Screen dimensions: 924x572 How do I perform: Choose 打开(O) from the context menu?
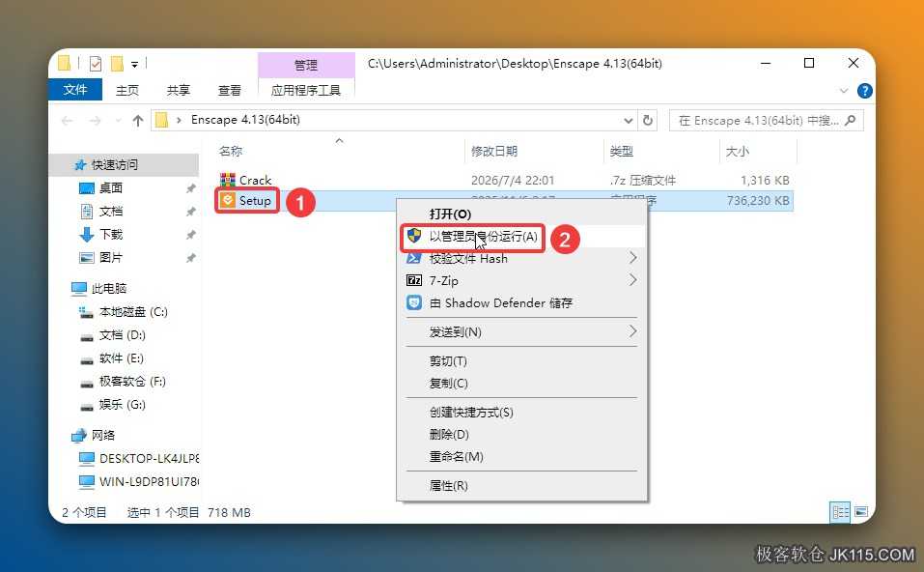pos(521,214)
